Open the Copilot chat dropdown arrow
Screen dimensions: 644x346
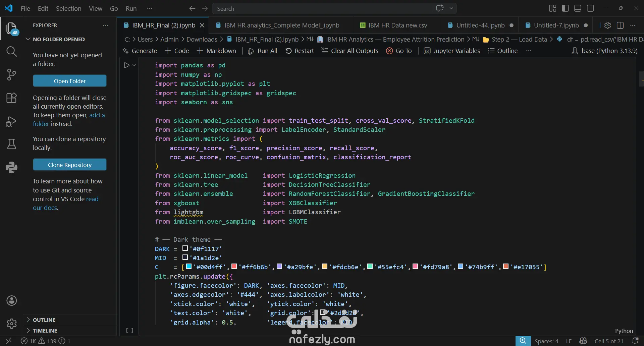[451, 8]
